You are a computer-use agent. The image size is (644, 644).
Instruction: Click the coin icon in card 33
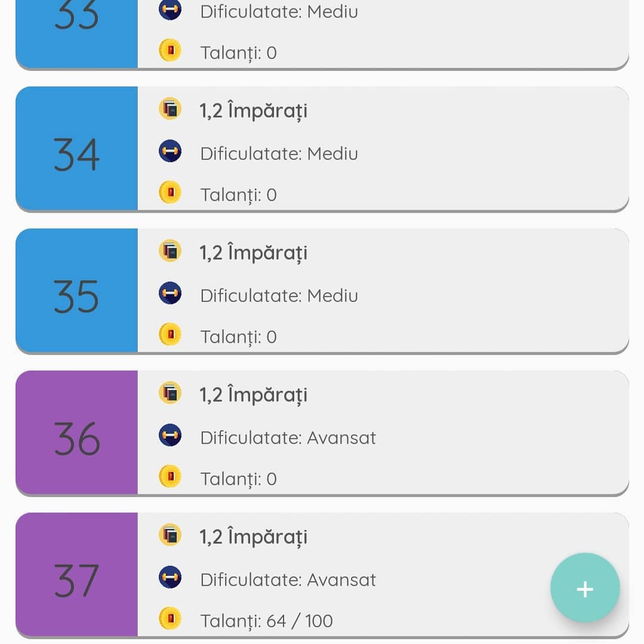tap(170, 50)
